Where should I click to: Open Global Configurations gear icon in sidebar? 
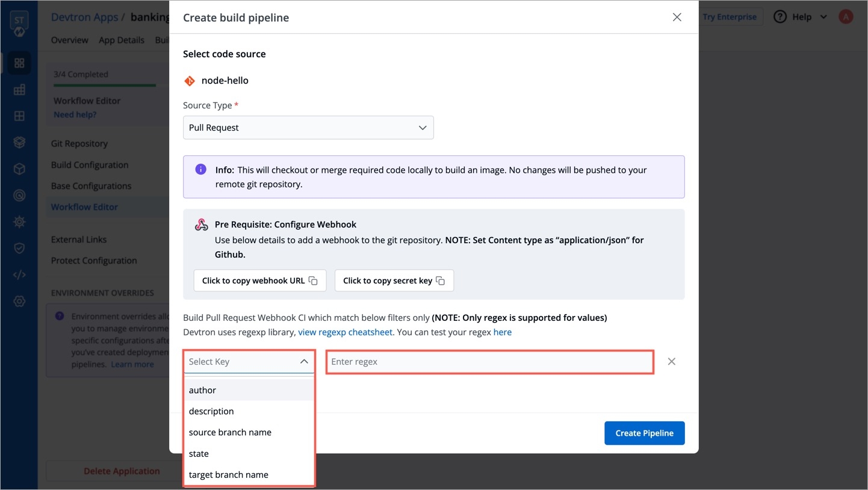point(19,302)
